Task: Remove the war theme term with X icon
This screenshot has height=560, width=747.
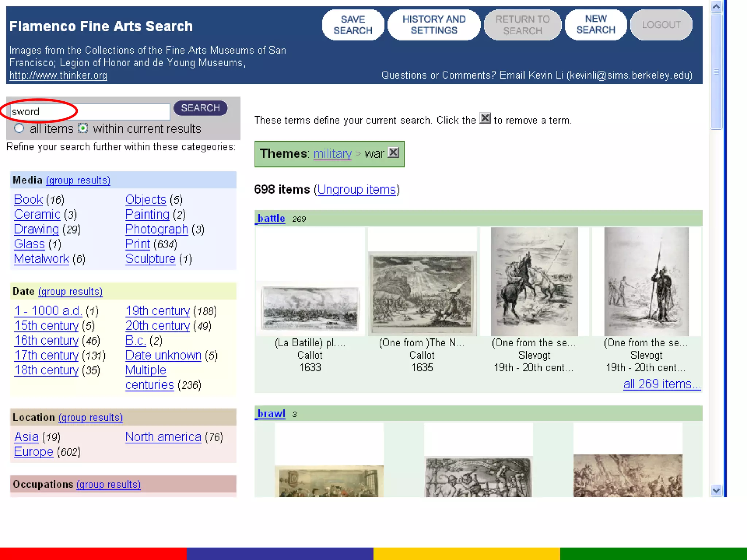Action: (x=394, y=152)
